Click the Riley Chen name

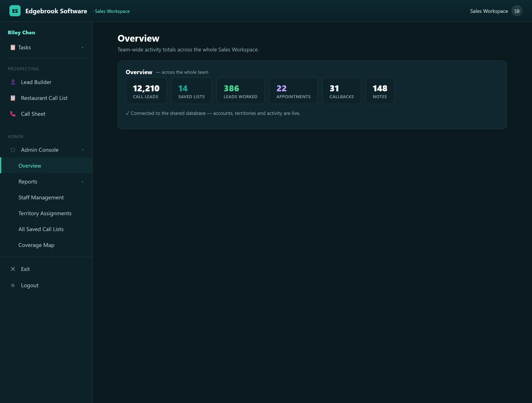pos(21,32)
